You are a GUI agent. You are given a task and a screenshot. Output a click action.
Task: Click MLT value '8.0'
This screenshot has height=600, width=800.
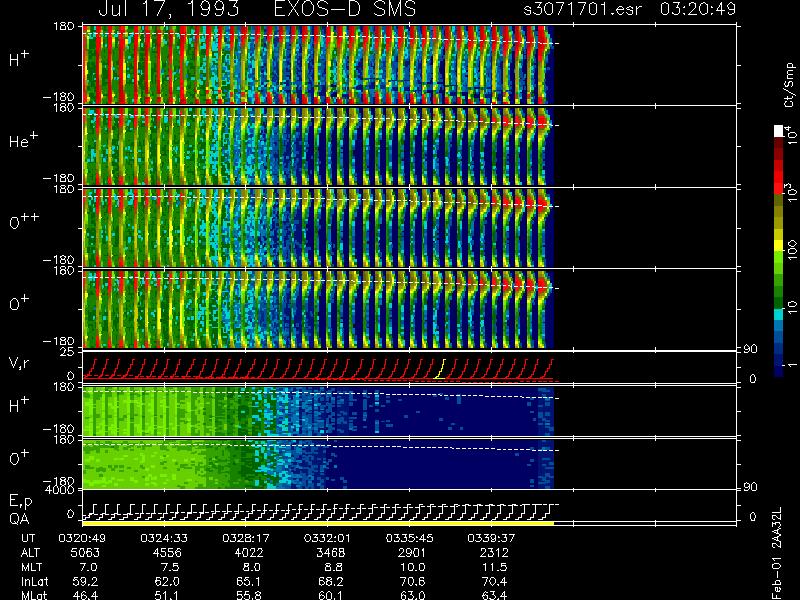(x=252, y=567)
